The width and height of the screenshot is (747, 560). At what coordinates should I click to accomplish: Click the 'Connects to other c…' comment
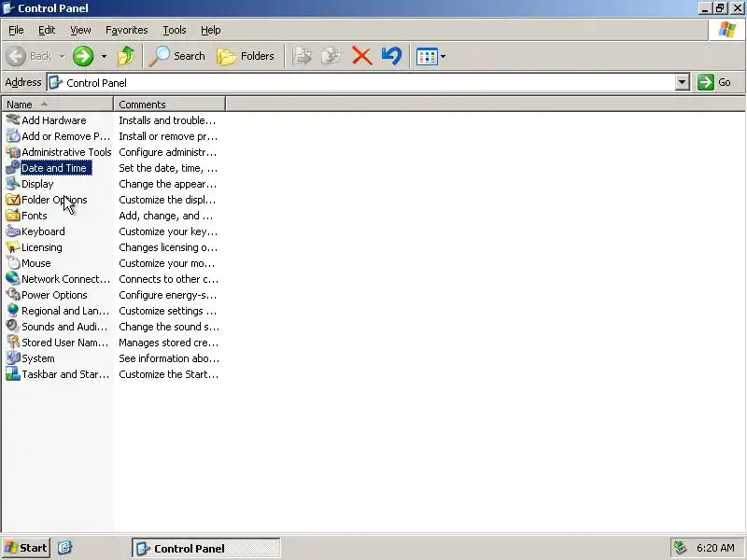(168, 279)
